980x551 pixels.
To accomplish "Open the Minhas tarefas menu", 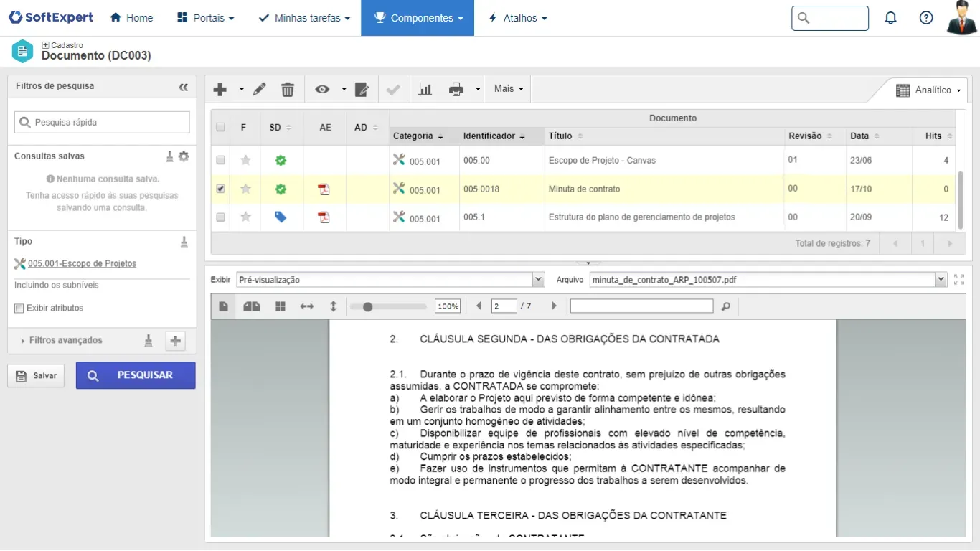I will (304, 18).
